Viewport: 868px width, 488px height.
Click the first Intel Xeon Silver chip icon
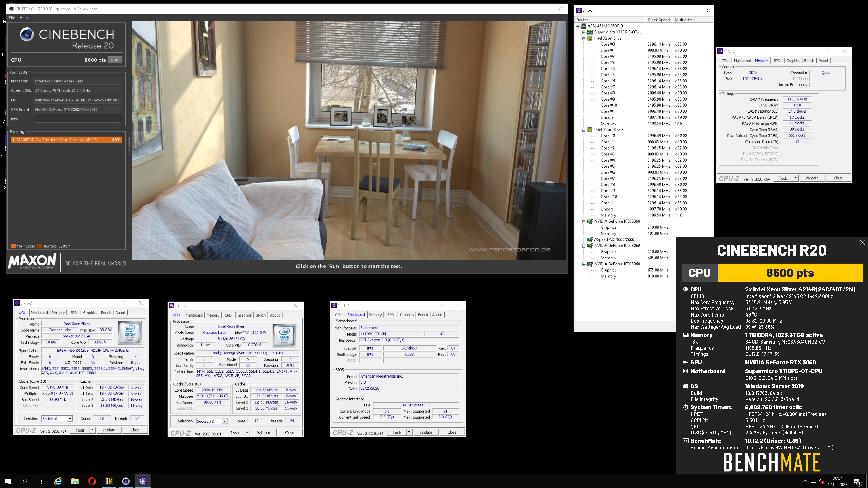(590, 38)
